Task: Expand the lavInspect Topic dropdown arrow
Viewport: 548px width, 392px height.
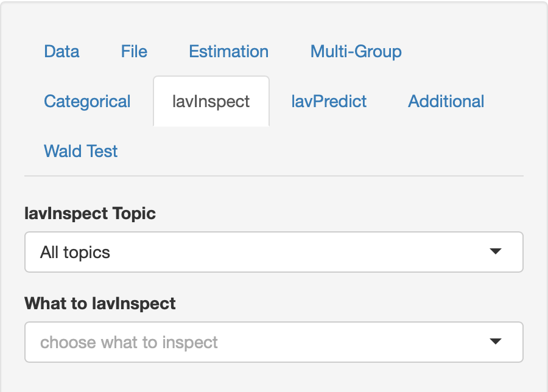Action: pos(496,252)
